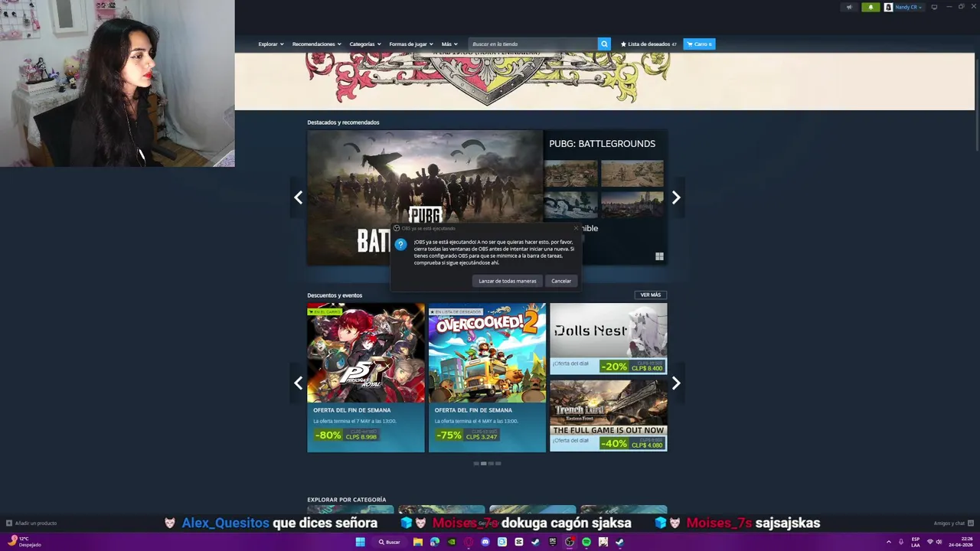
Task: Expand the Categorías menu
Action: click(365, 44)
